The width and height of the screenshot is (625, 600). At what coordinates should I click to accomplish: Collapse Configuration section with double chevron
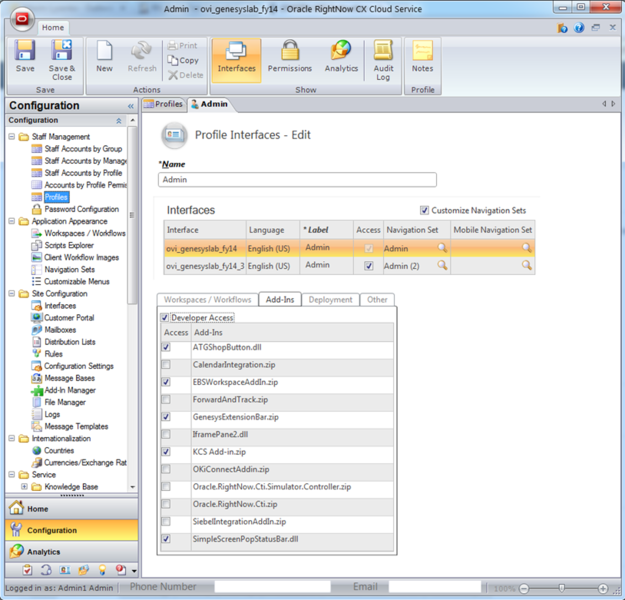(118, 121)
